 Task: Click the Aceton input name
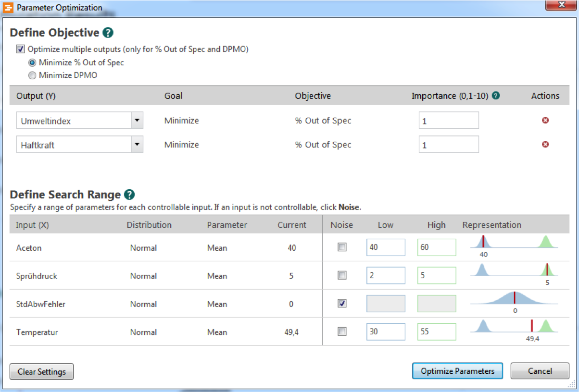tap(28, 248)
